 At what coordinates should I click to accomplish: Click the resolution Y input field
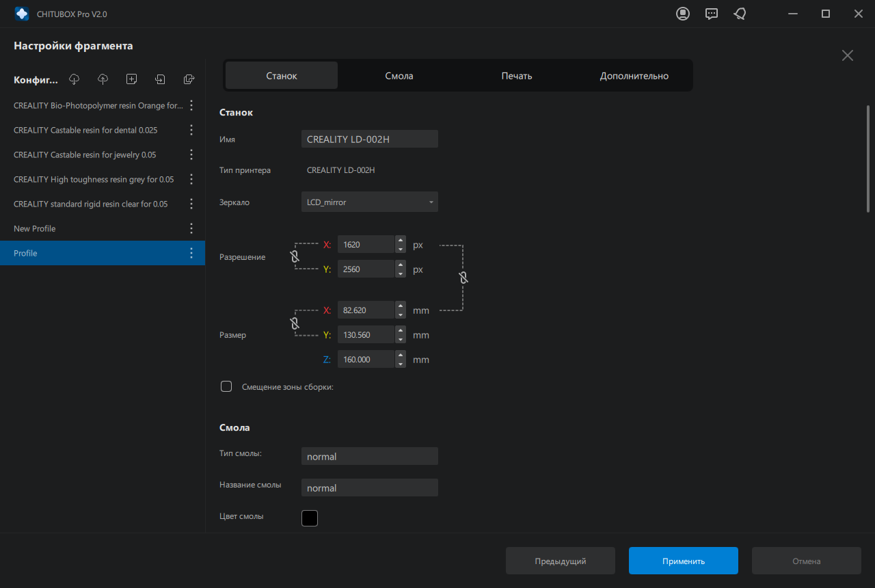point(366,269)
